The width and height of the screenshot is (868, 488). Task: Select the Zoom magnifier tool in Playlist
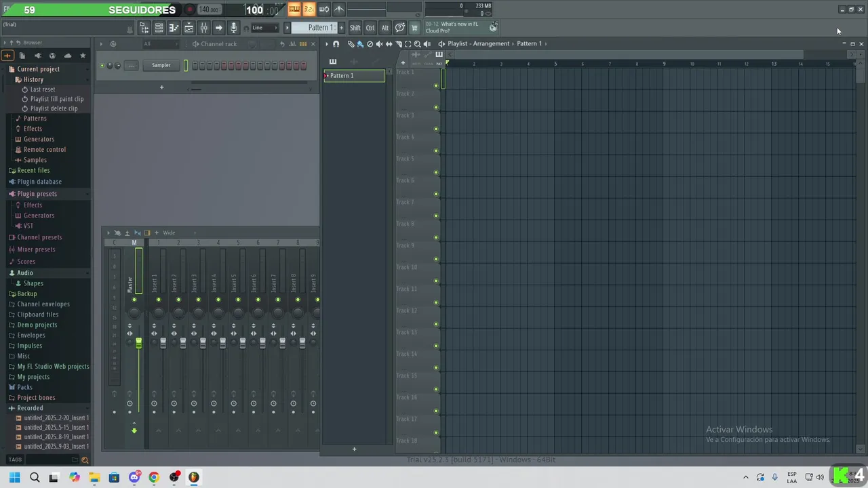pyautogui.click(x=417, y=44)
